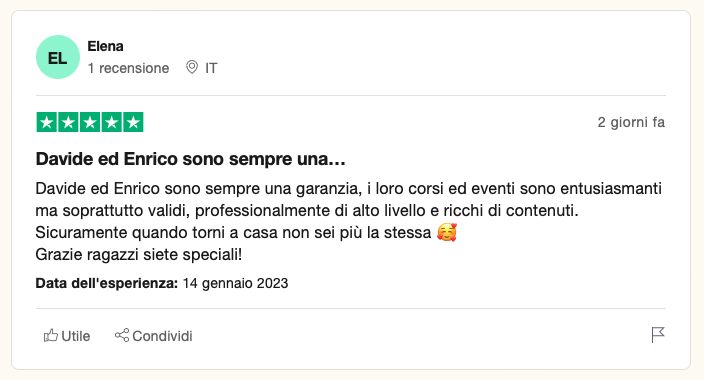The image size is (704, 380).
Task: Select the Condividi label to share
Action: click(x=162, y=336)
